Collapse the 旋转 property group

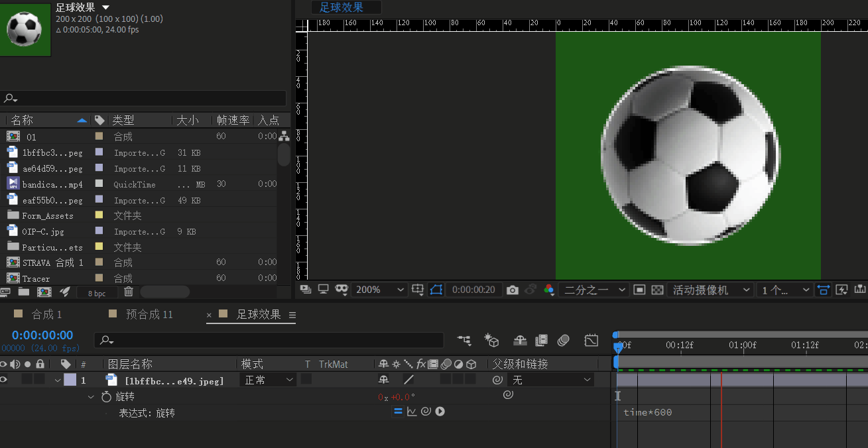91,396
